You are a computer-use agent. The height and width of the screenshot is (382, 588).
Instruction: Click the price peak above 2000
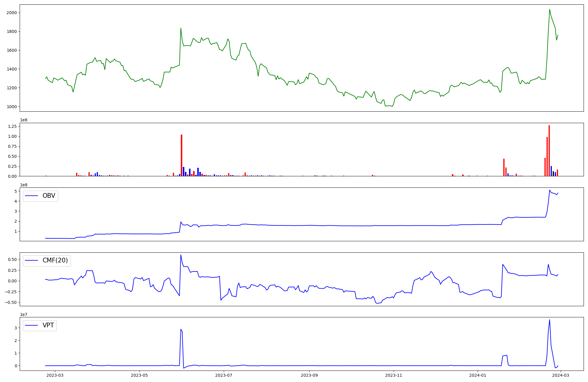pyautogui.click(x=549, y=10)
